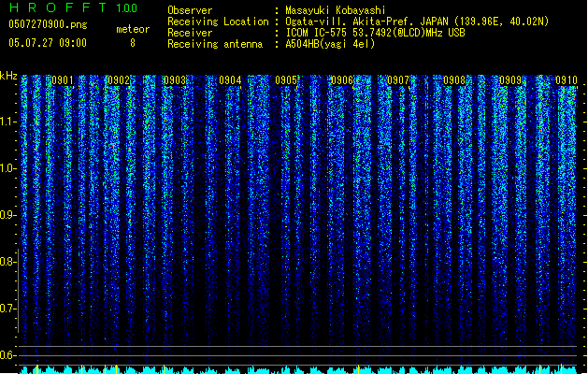Click the 0.6 kHz axis tick label
588x374 pixels.
[7, 355]
